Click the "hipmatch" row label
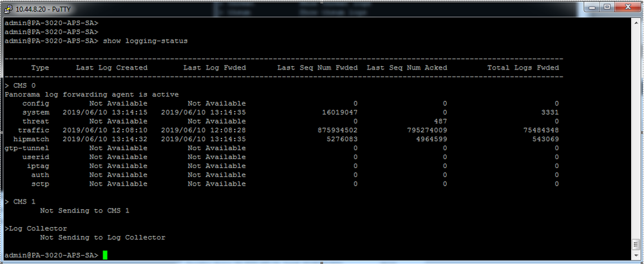Image resolution: width=644 pixels, height=264 pixels. click(x=31, y=139)
